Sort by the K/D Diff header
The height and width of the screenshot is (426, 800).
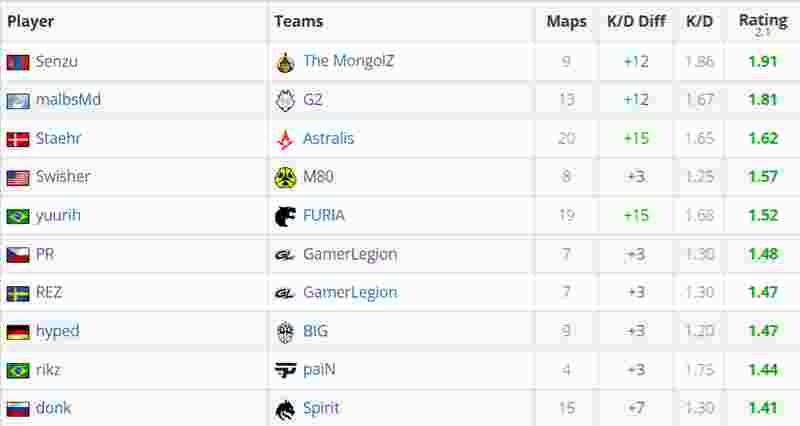(635, 21)
